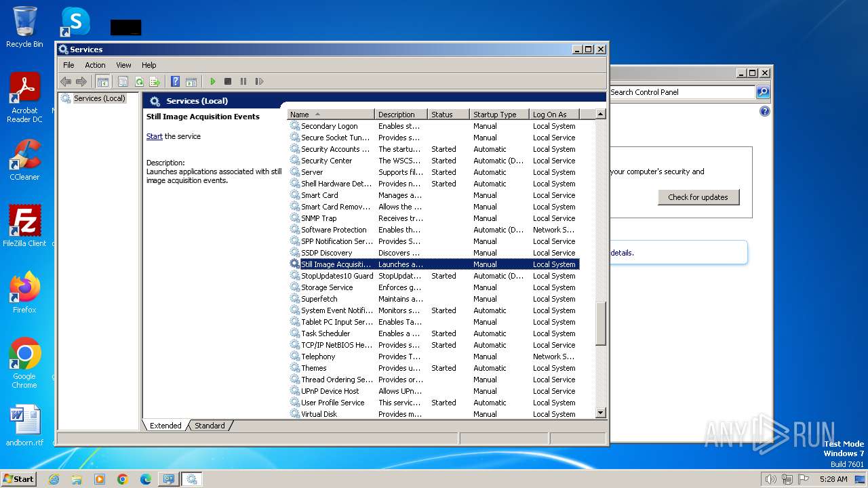Select the User Profile Service row
868x488 pixels.
coord(434,403)
